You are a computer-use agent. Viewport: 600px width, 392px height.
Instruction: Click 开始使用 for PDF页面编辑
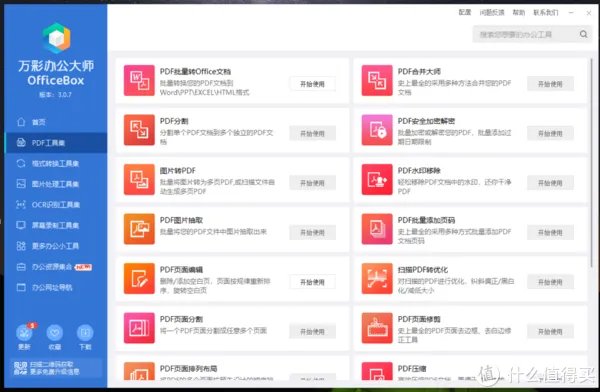point(312,282)
